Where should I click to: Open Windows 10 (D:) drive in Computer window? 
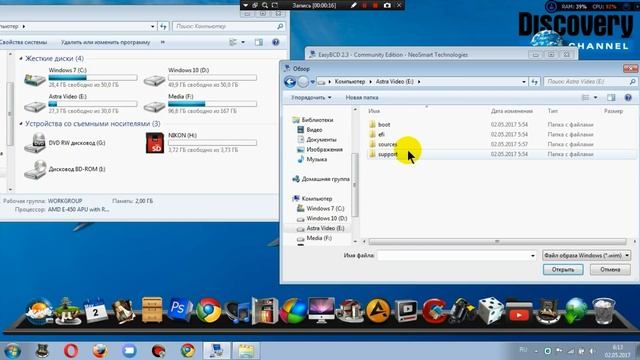point(200,77)
